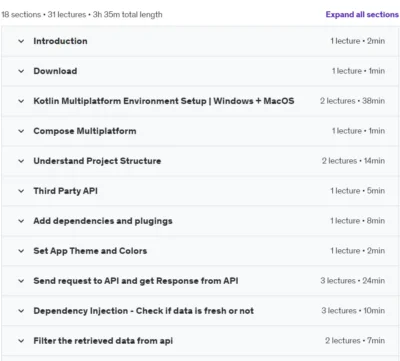Image resolution: width=400 pixels, height=361 pixels.
Task: Expand chevron for Send request to API section
Action: point(21,281)
